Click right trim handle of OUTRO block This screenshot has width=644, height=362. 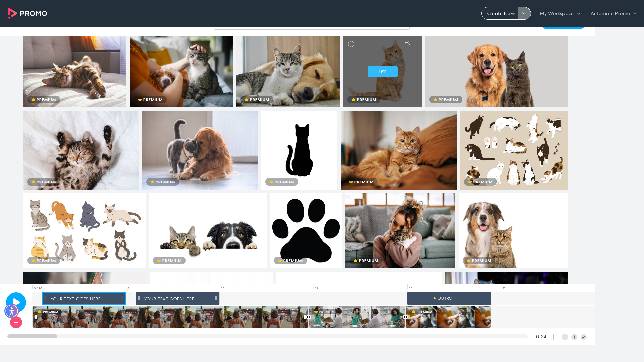(x=488, y=298)
